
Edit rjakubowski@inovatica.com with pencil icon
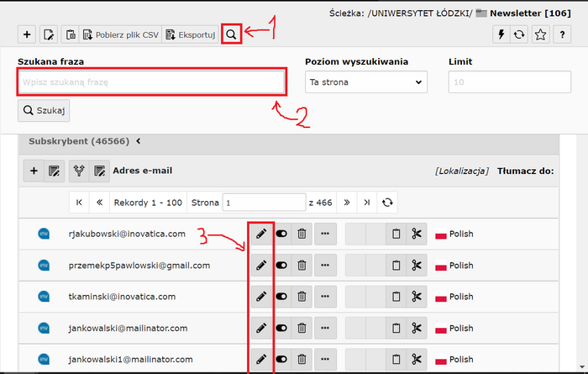point(261,234)
